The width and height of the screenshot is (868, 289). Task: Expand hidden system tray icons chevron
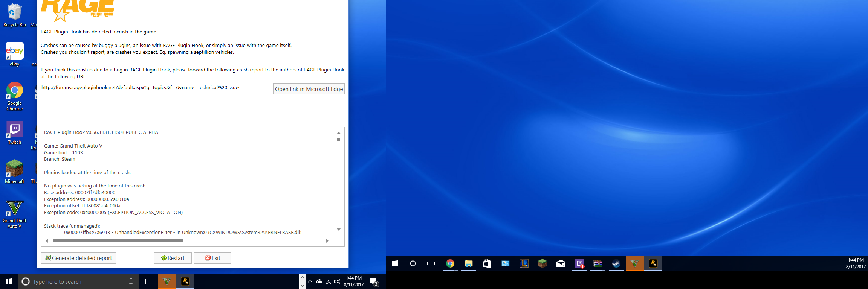pyautogui.click(x=310, y=281)
